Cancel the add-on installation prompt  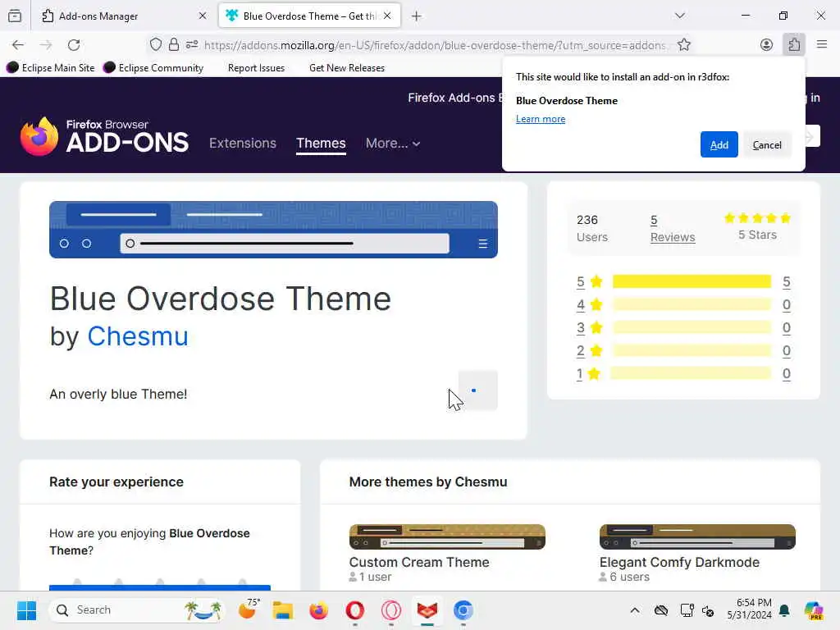(x=767, y=144)
